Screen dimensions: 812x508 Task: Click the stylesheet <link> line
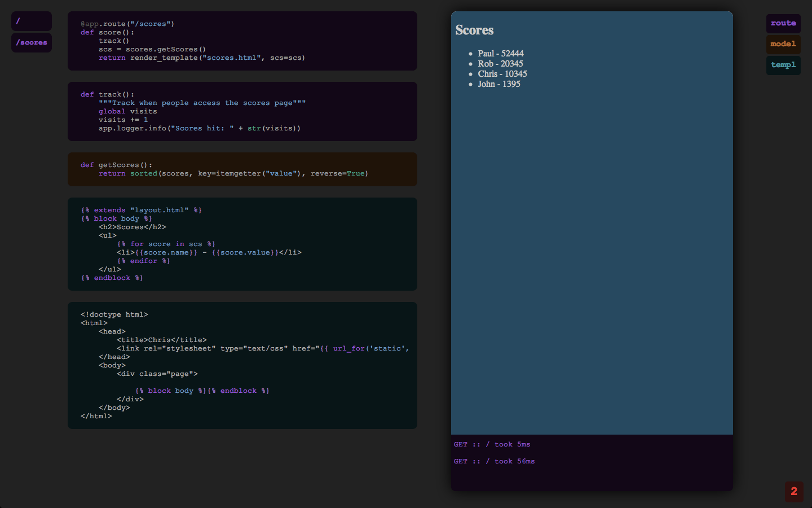point(263,348)
